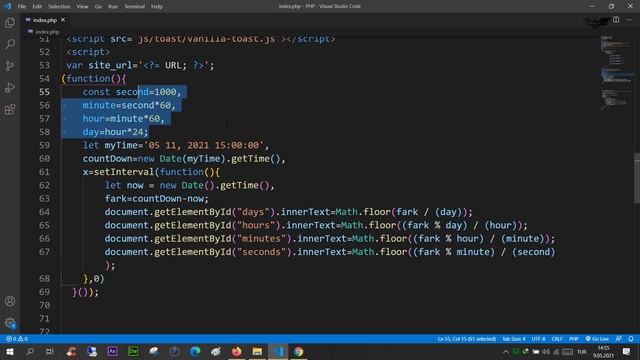The image size is (640, 360).
Task: Click the setInterval call on line 61
Action: [124, 172]
